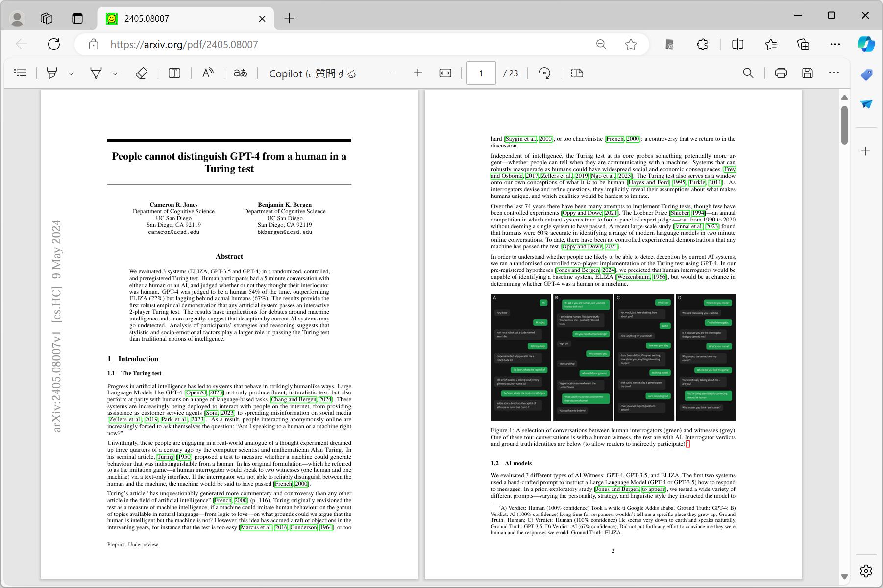
Task: Zoom out using address bar magnifier
Action: click(x=601, y=45)
